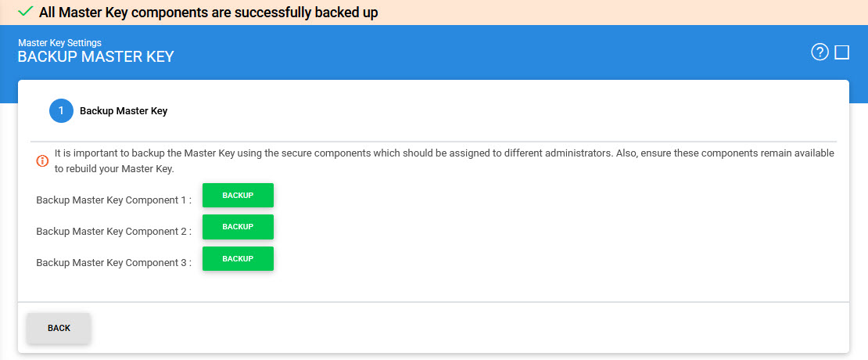Click the blue header bar background

[x=469, y=52]
